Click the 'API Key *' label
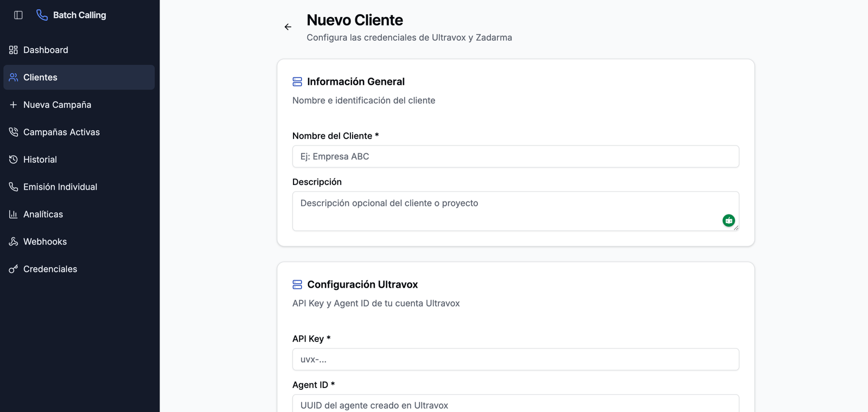The image size is (868, 412). pyautogui.click(x=311, y=339)
